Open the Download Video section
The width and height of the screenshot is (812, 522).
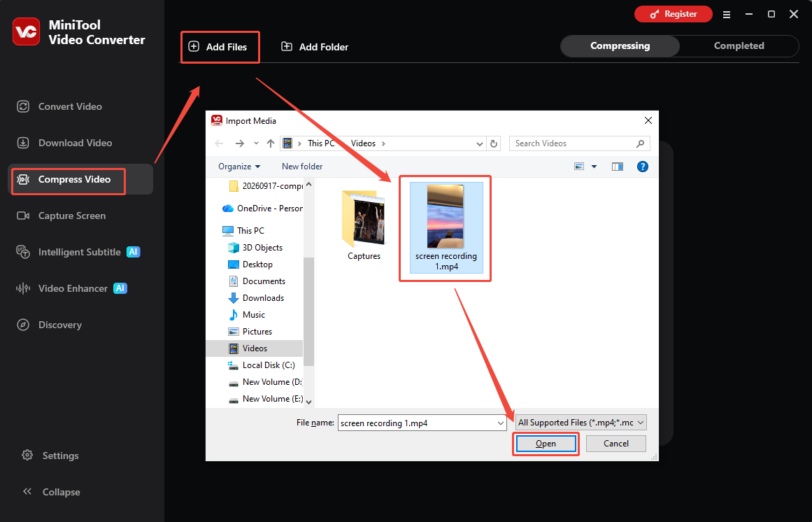64,143
